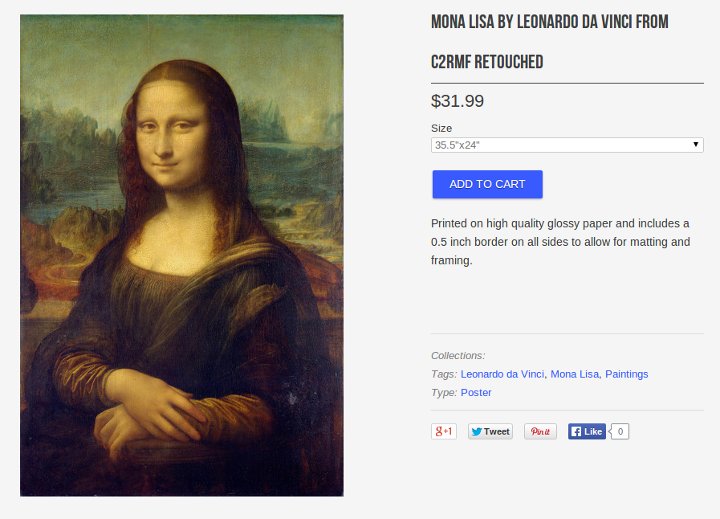Open the Paintings tag link
720x519 pixels.
coord(626,374)
